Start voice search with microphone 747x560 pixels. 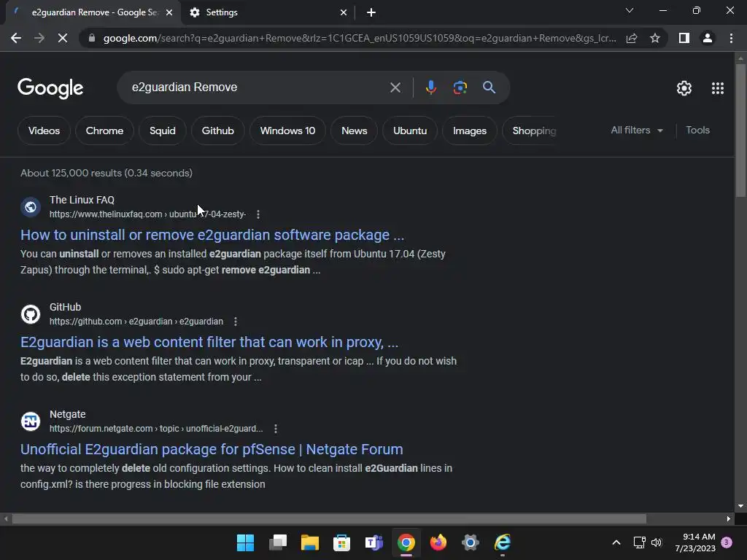430,87
